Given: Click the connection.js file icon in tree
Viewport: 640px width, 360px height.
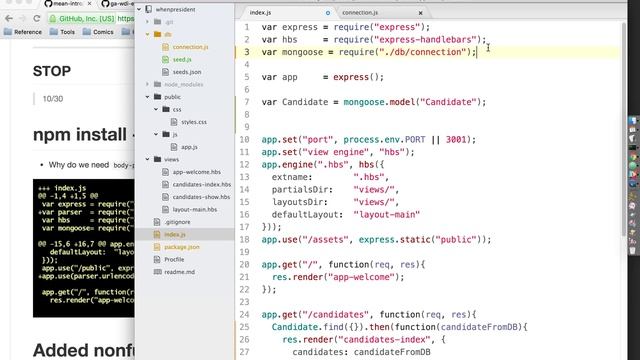Looking at the screenshot, I should pos(165,47).
